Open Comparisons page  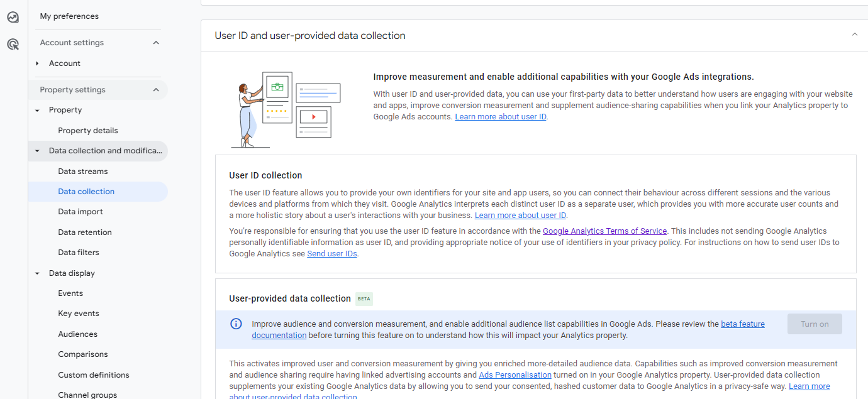coord(83,354)
